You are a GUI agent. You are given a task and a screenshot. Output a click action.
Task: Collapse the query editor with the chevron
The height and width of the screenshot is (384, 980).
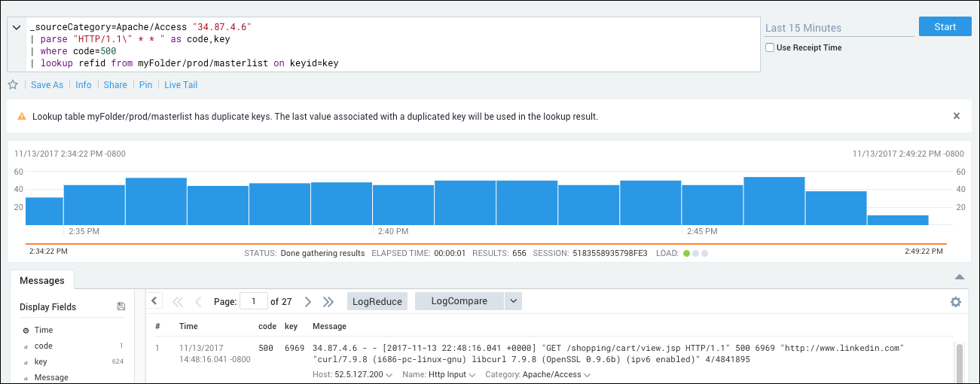pyautogui.click(x=17, y=28)
